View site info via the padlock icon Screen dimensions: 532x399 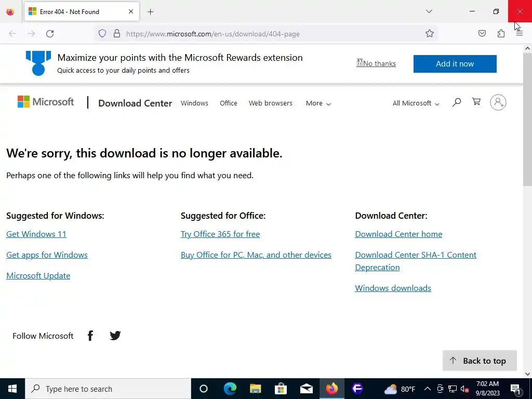[x=117, y=34]
